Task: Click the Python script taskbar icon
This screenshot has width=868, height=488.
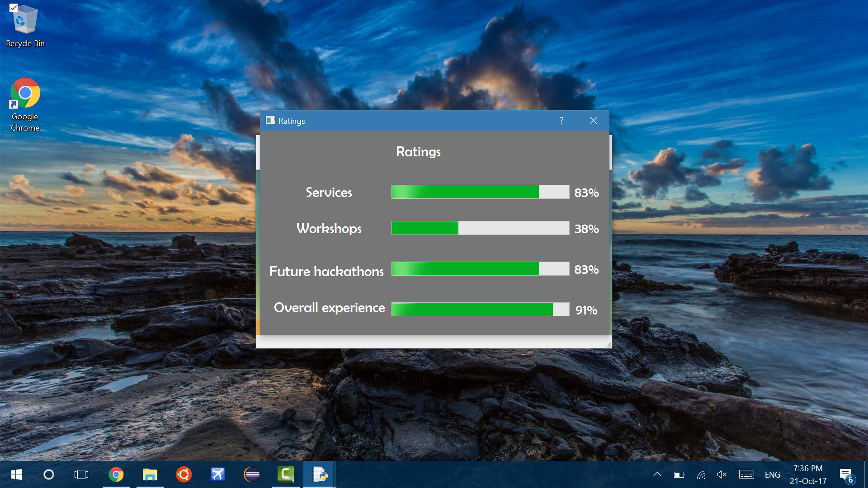Action: pos(320,474)
